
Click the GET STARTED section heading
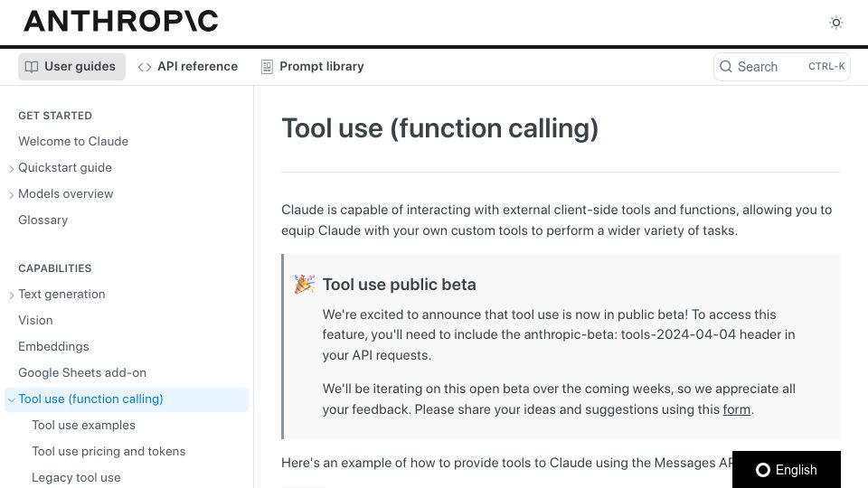(x=55, y=116)
